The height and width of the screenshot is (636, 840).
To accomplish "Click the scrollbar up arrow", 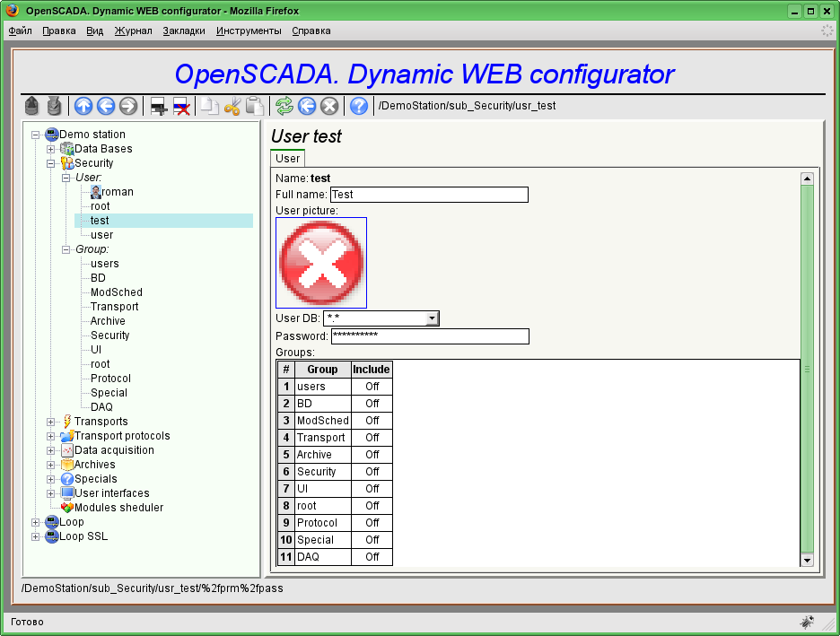I will tap(807, 179).
